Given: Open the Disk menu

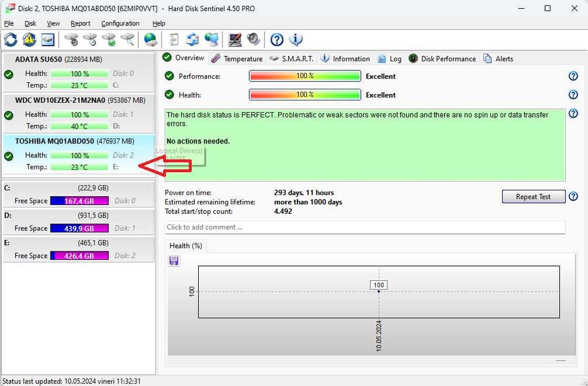Looking at the screenshot, I should [x=31, y=24].
